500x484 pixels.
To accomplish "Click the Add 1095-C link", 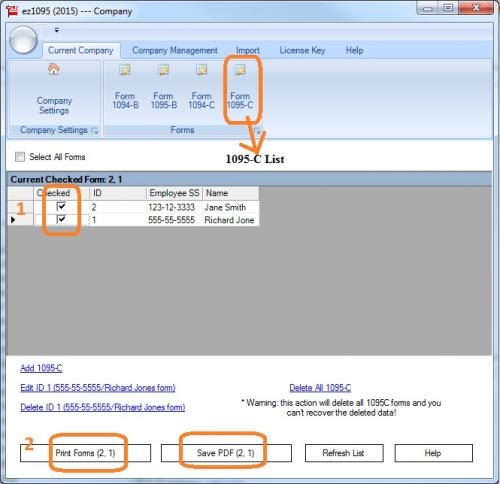I will (41, 368).
